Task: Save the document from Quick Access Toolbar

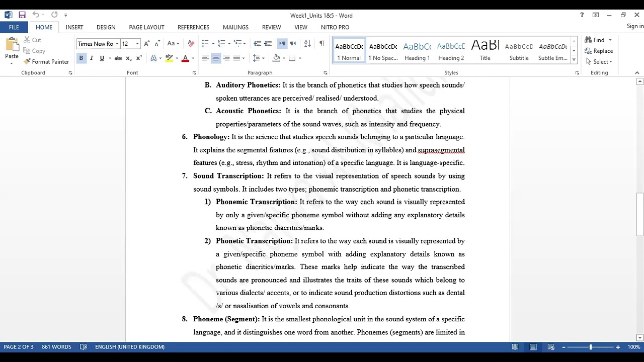Action: coord(22,15)
